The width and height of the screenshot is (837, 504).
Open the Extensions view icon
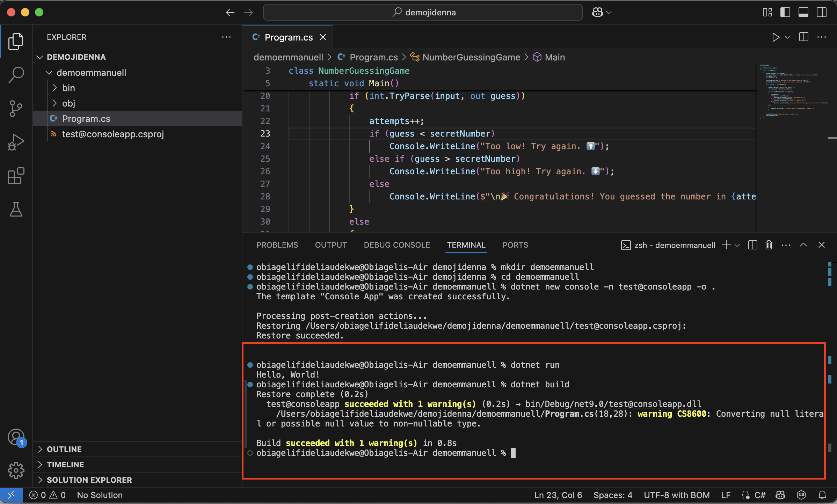pos(16,175)
